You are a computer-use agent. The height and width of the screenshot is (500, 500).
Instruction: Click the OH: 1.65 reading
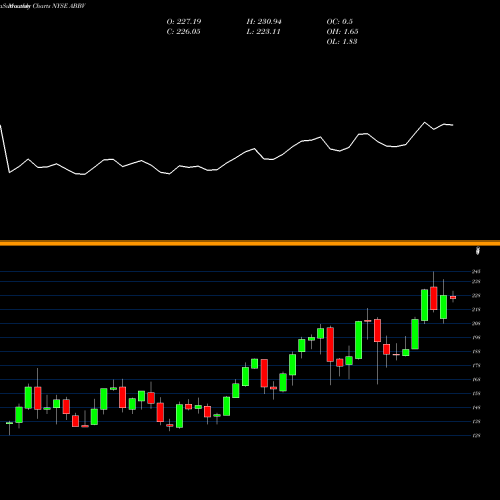coord(342,32)
